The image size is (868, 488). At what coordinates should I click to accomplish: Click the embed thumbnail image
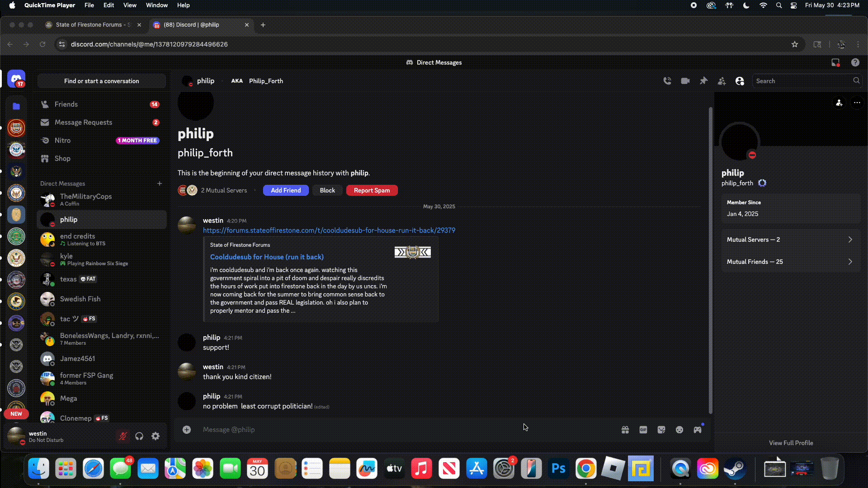point(413,252)
